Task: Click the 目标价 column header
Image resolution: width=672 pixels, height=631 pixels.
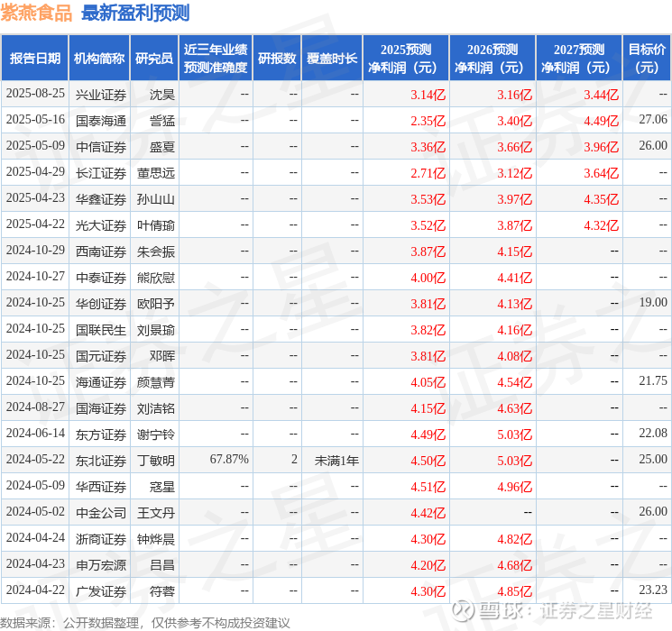Action: [x=646, y=59]
